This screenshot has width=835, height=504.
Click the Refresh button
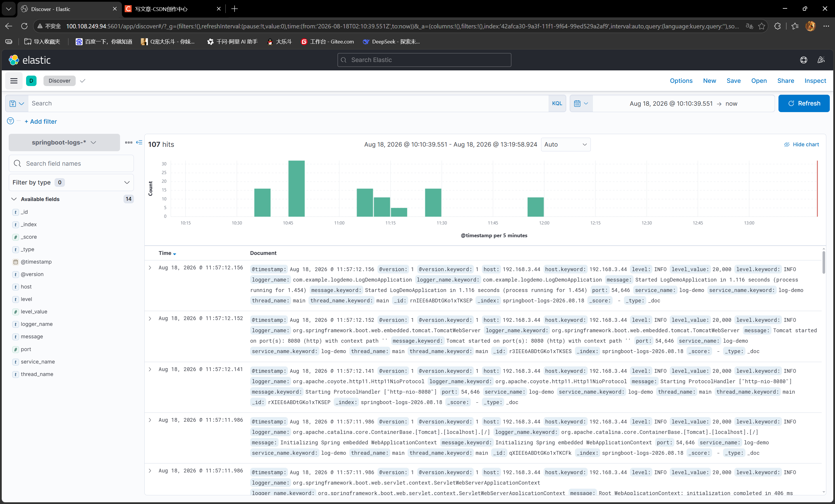pos(803,104)
